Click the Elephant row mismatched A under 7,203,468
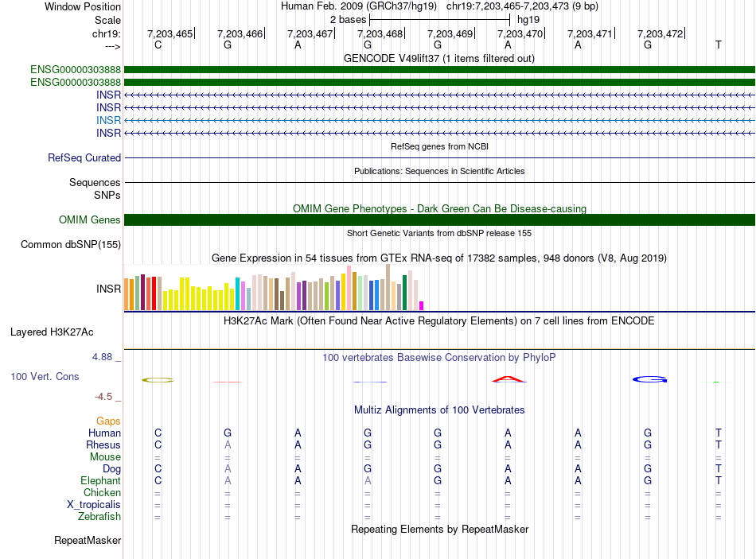This screenshot has height=559, width=756. tap(368, 480)
